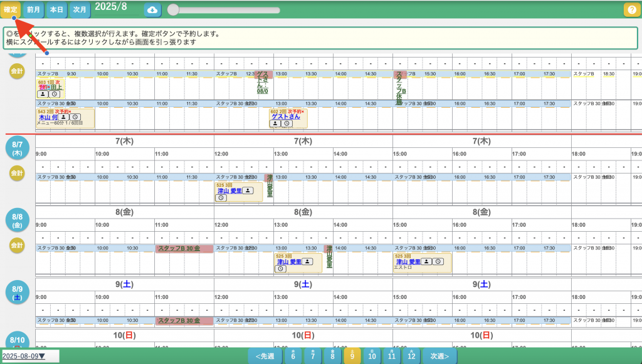The width and height of the screenshot is (642, 364).
Task: Click the 2025/8 month field
Action: 117,8
